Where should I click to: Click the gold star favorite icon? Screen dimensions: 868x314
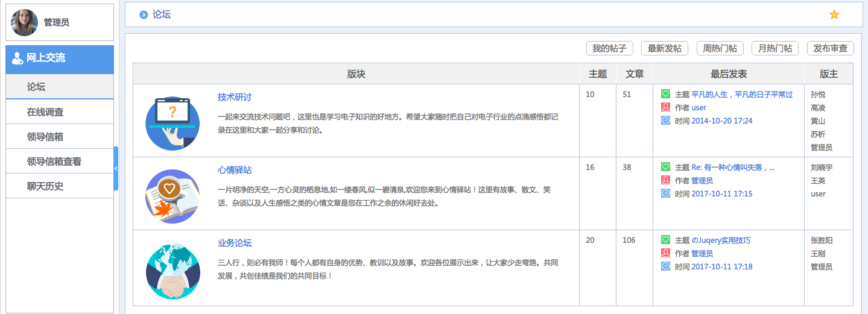(x=834, y=14)
